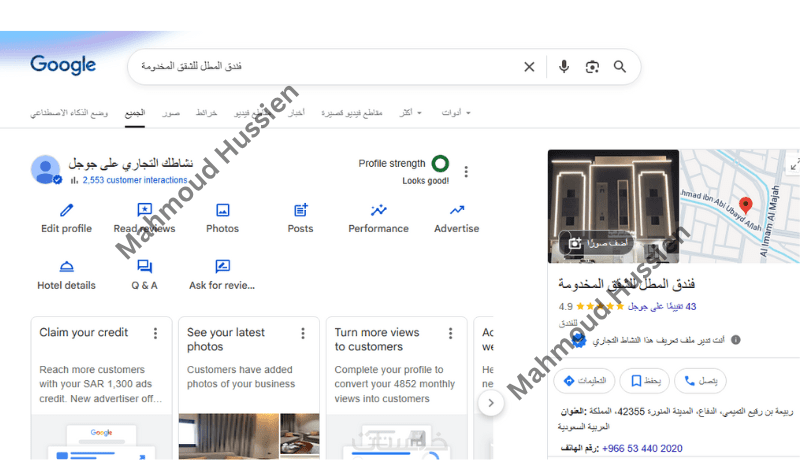Screen dimensions: 800x460
Task: Expand the map with corner arrow
Action: [x=794, y=165]
